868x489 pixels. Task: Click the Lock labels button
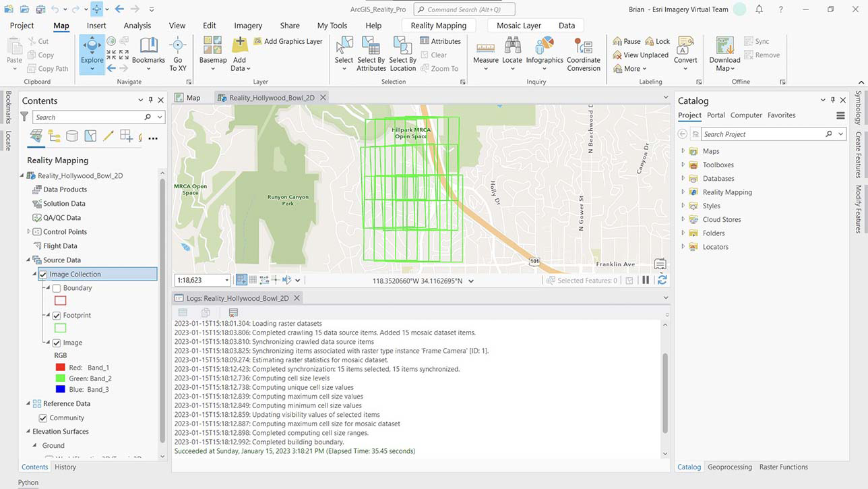[658, 41]
